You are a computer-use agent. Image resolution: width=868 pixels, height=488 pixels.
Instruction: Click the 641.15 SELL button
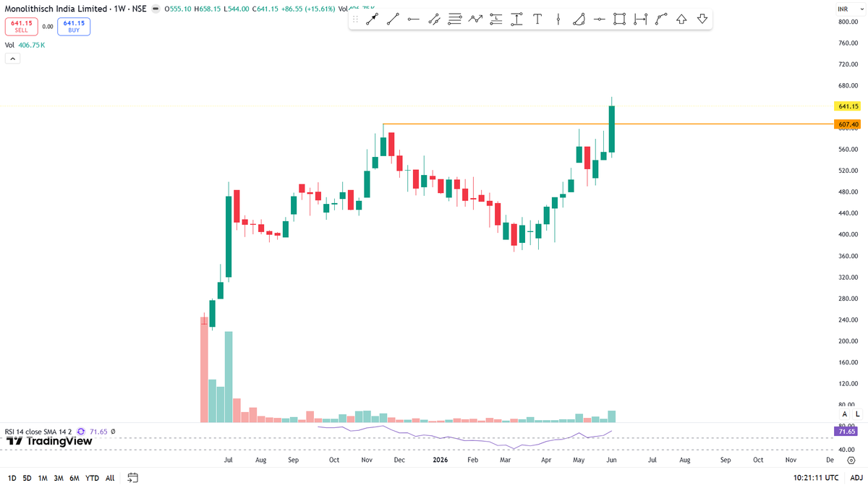click(x=21, y=27)
